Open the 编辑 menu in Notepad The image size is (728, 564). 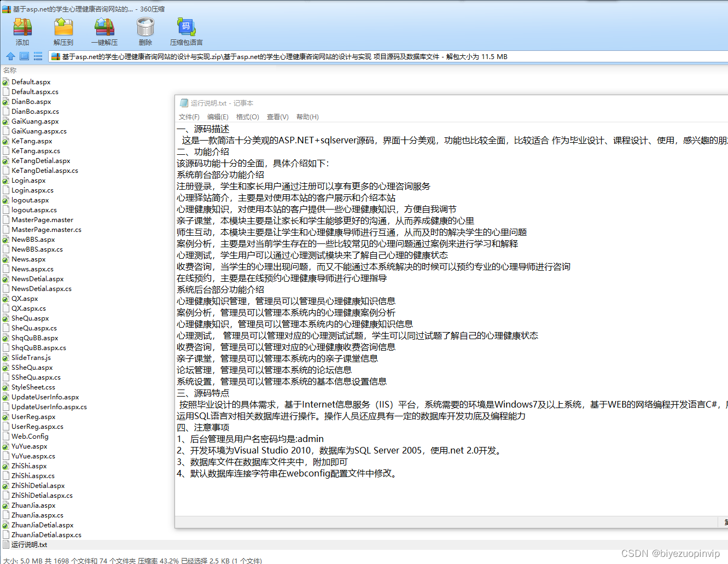click(218, 117)
